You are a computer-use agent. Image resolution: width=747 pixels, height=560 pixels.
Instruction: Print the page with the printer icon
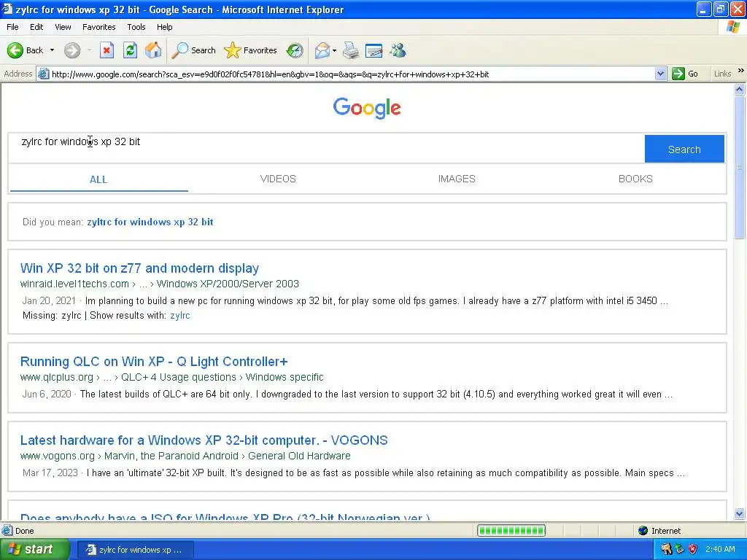(x=351, y=50)
